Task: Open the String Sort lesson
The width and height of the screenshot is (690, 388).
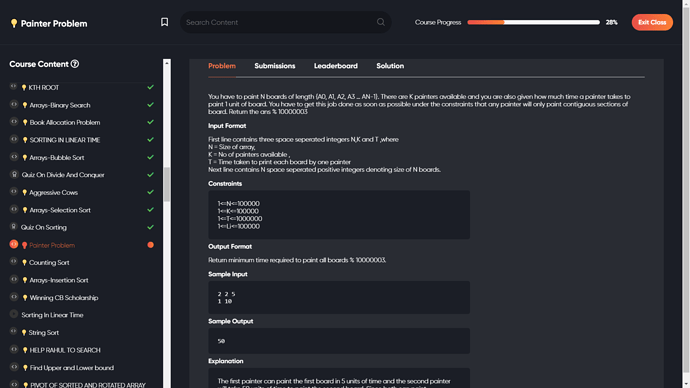Action: click(x=44, y=333)
